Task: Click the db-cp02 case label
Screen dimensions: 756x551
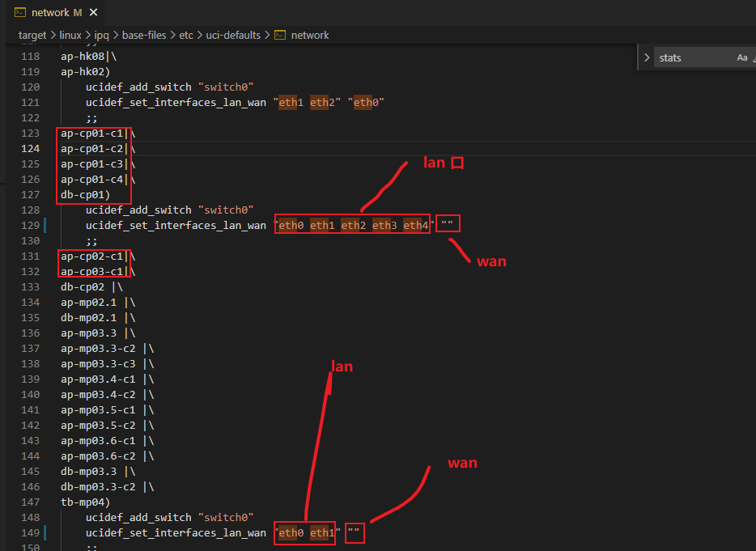Action: [83, 287]
